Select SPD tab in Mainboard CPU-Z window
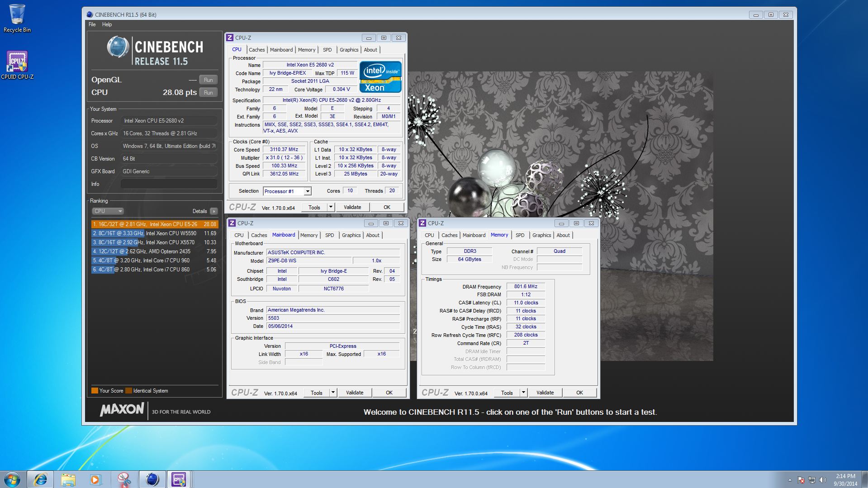 click(330, 235)
